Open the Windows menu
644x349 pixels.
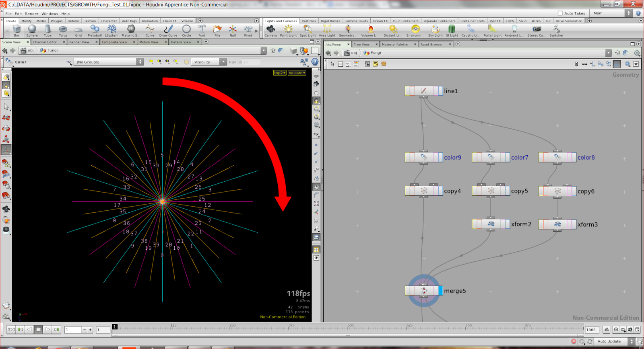click(x=50, y=14)
